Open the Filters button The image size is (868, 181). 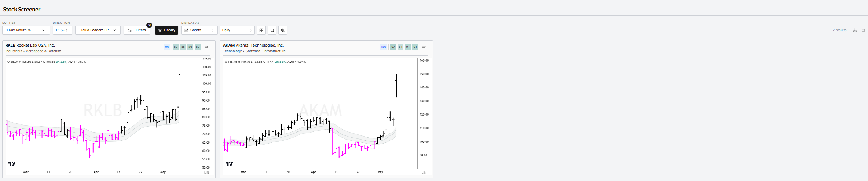pos(137,30)
